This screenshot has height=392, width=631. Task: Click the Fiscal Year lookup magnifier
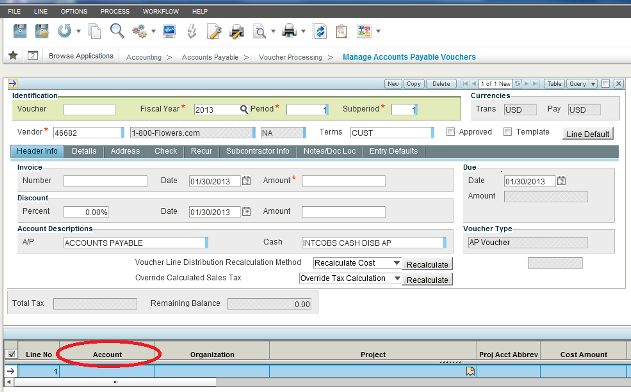pos(244,109)
